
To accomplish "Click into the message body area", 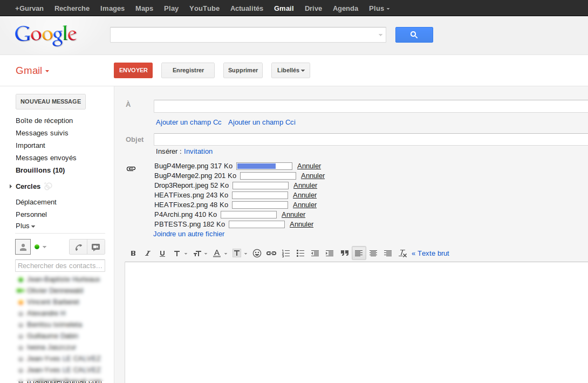I will click(x=356, y=322).
